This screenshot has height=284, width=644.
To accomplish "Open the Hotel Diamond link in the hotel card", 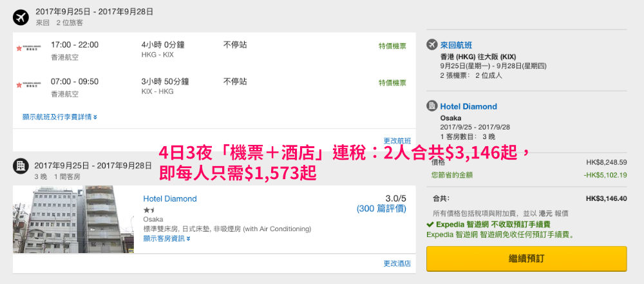I will (x=170, y=198).
